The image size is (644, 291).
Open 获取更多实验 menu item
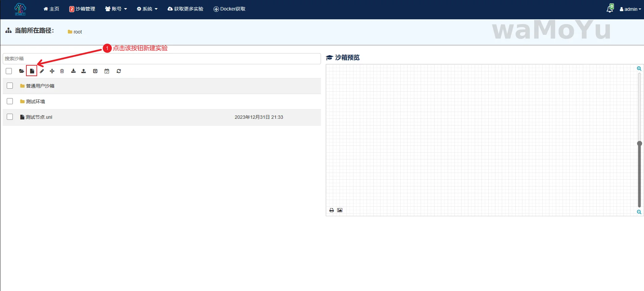click(x=185, y=9)
